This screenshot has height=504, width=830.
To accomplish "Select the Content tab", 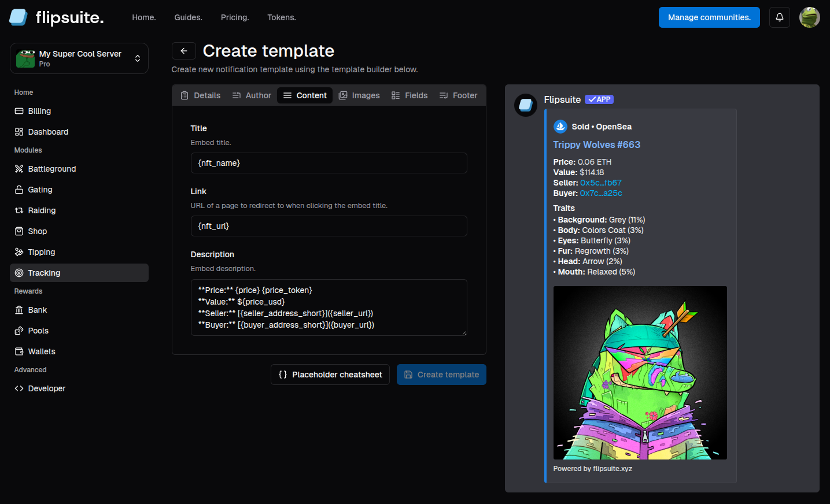I will pyautogui.click(x=305, y=95).
